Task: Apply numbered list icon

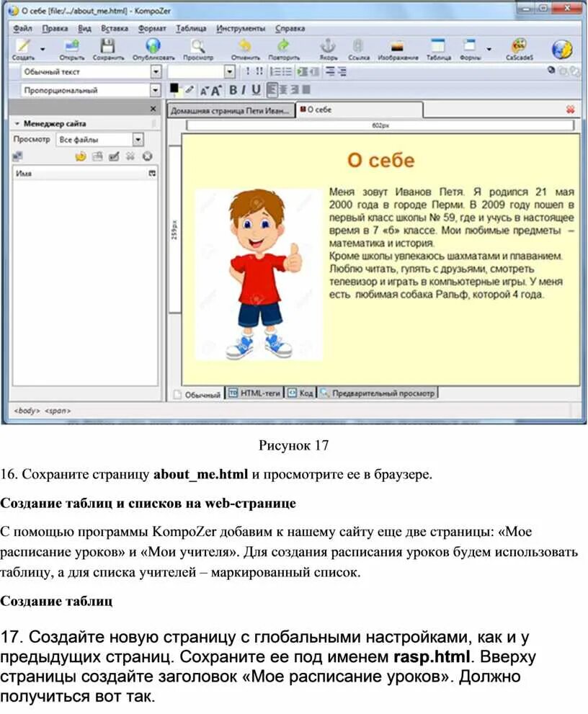Action: pos(275,71)
